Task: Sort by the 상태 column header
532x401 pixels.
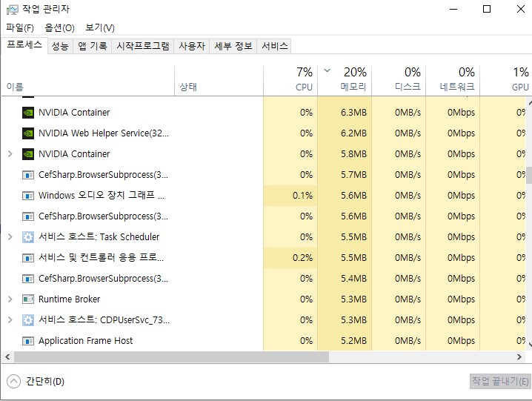Action: click(219, 81)
